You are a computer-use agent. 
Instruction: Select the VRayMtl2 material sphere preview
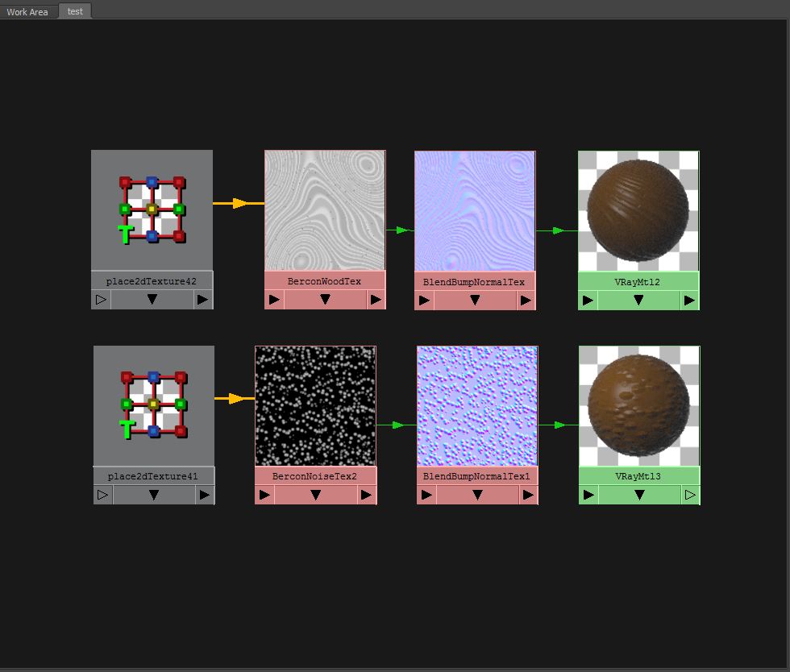tap(638, 211)
